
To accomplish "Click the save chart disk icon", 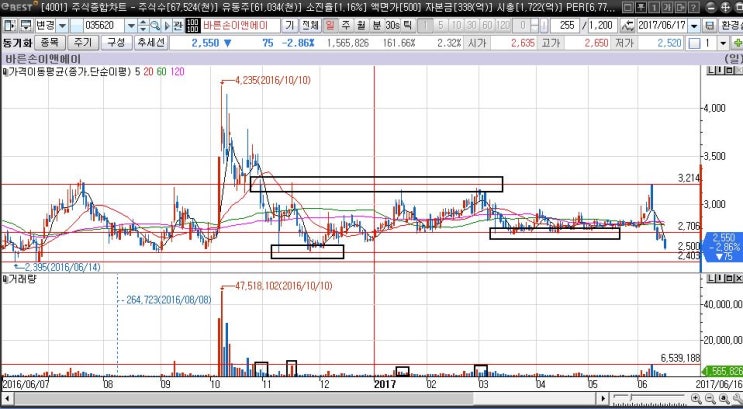I will click(x=709, y=26).
